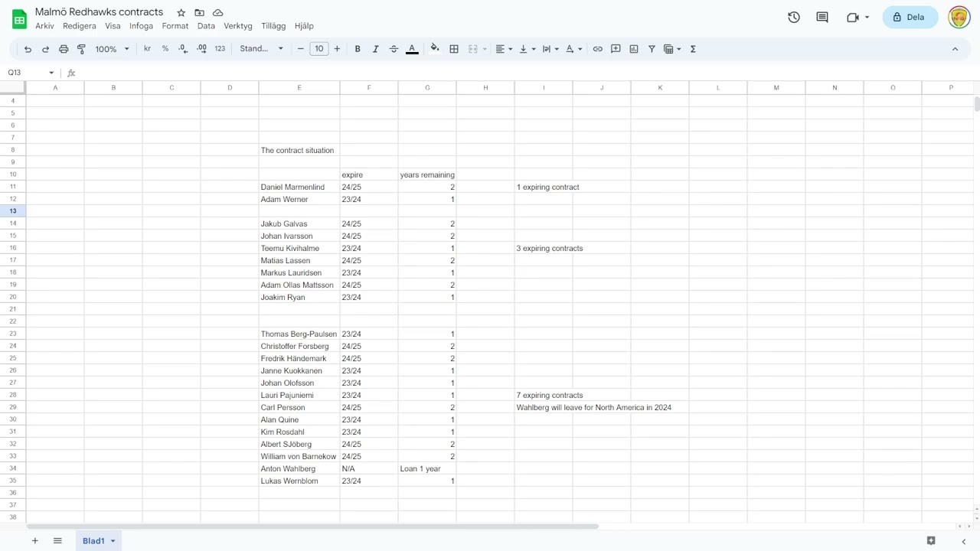Click the font size field
Screen dimensions: 980x551
pos(319,49)
